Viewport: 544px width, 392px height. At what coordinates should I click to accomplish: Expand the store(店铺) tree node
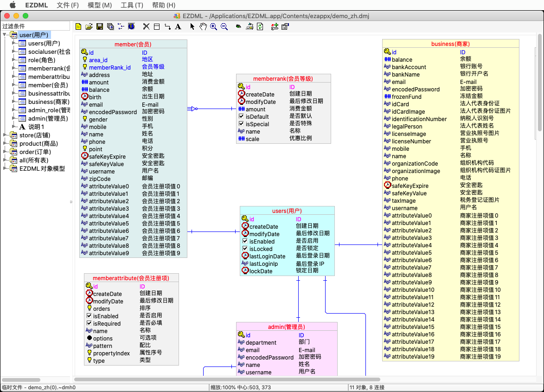click(5, 135)
